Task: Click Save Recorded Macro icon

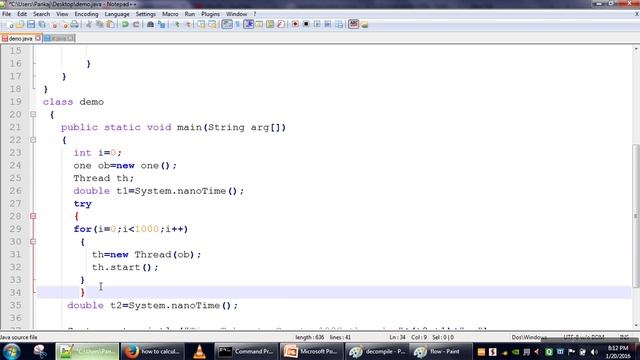Action: 339,25
